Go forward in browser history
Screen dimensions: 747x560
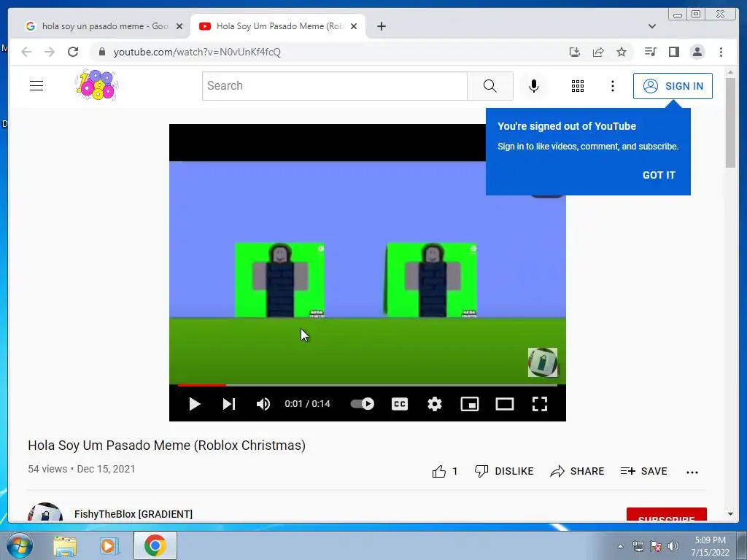pos(50,52)
